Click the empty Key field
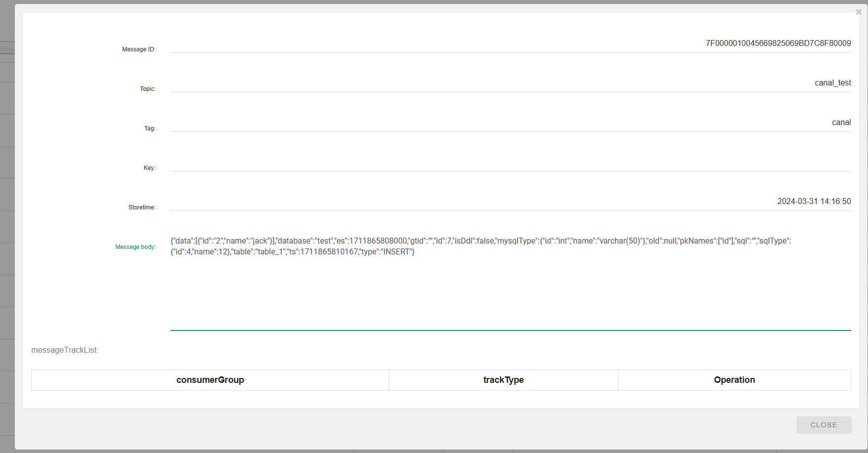Viewport: 868px width, 453px height. point(511,162)
